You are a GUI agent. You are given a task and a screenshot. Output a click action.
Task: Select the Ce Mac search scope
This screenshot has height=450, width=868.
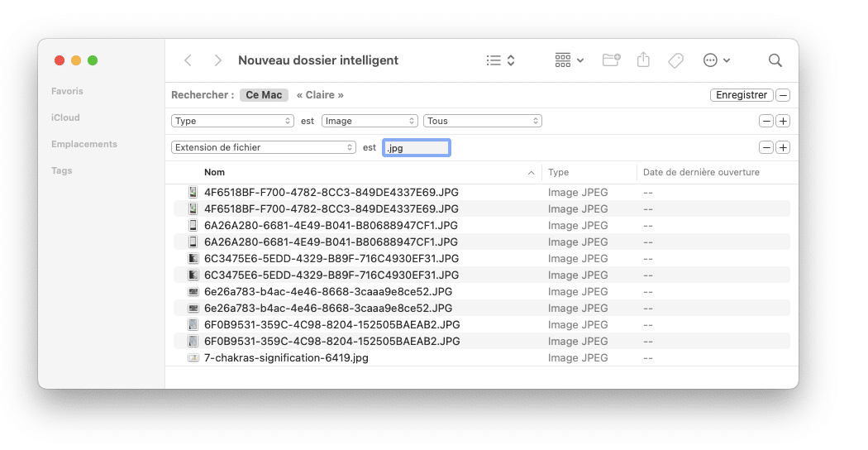click(x=264, y=95)
